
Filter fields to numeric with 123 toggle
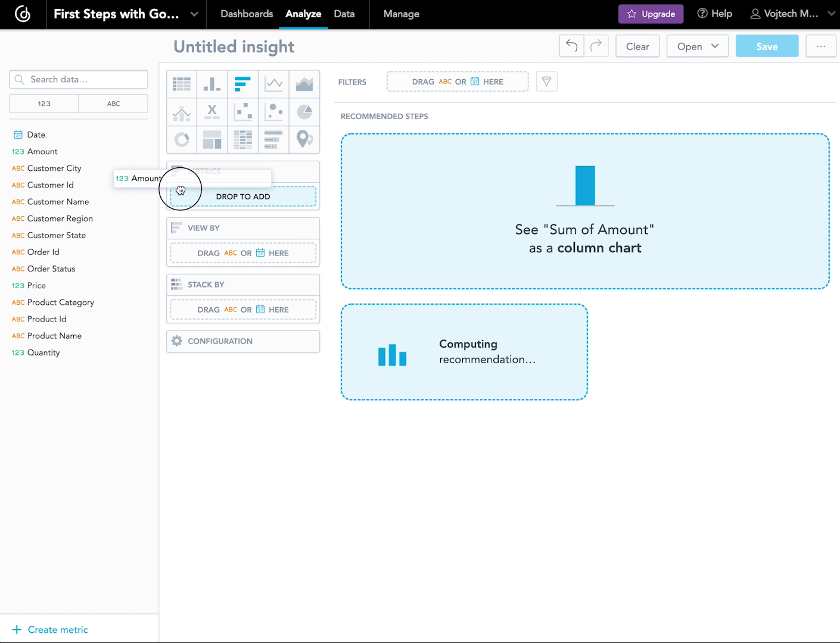[43, 103]
